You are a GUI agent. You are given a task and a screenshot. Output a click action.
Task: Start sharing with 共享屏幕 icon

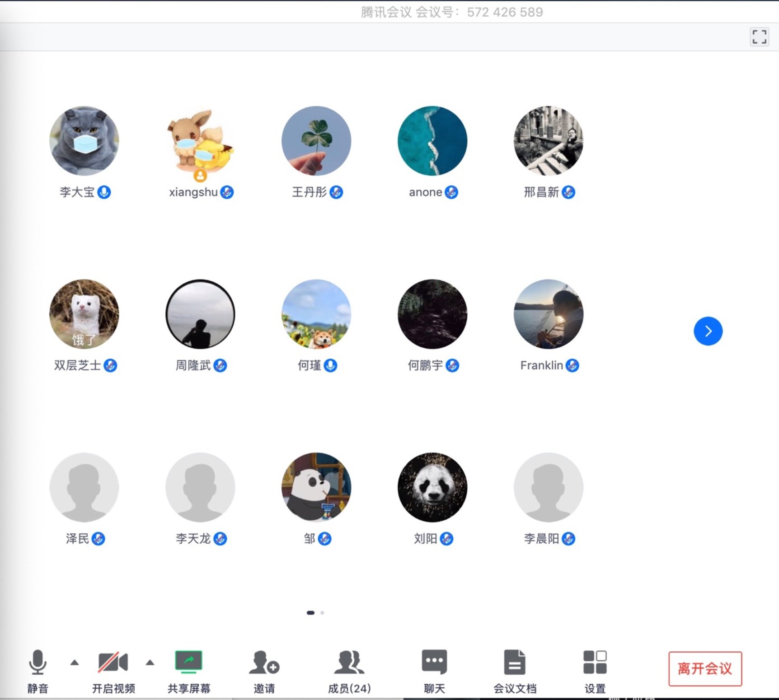(x=188, y=663)
